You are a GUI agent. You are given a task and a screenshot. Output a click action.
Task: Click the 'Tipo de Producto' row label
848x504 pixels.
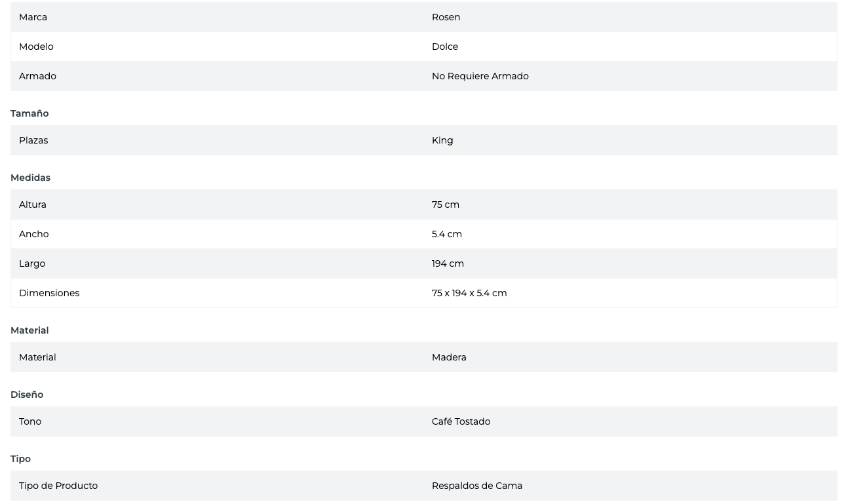click(x=58, y=486)
